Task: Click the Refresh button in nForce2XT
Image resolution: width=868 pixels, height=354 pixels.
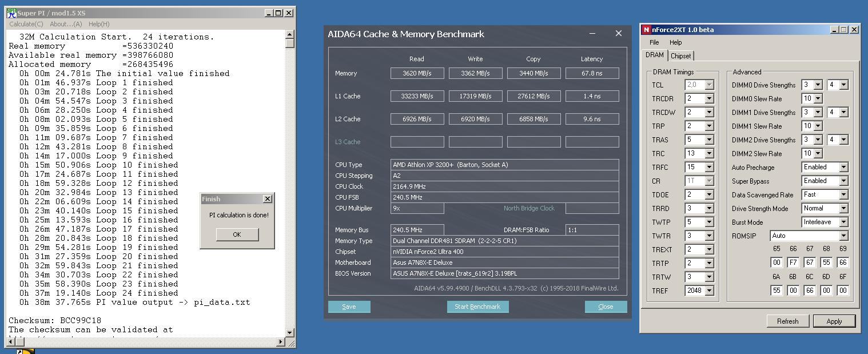Action: point(787,321)
